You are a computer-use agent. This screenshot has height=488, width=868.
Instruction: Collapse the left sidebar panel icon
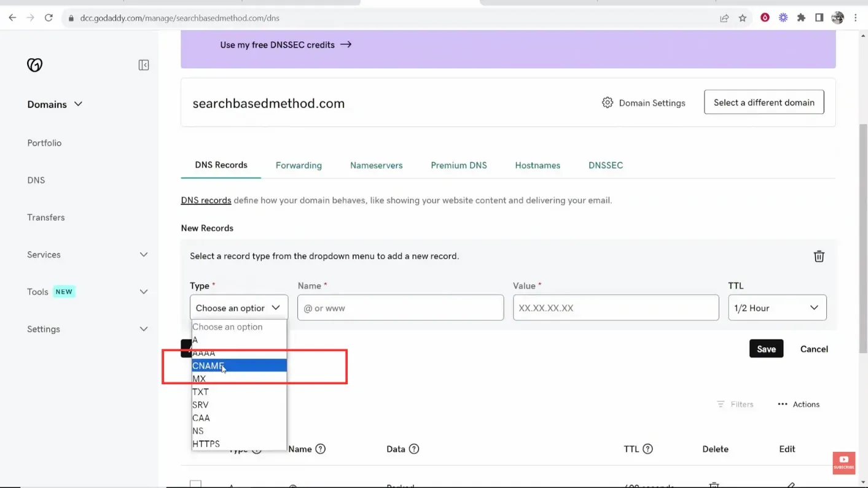[144, 65]
